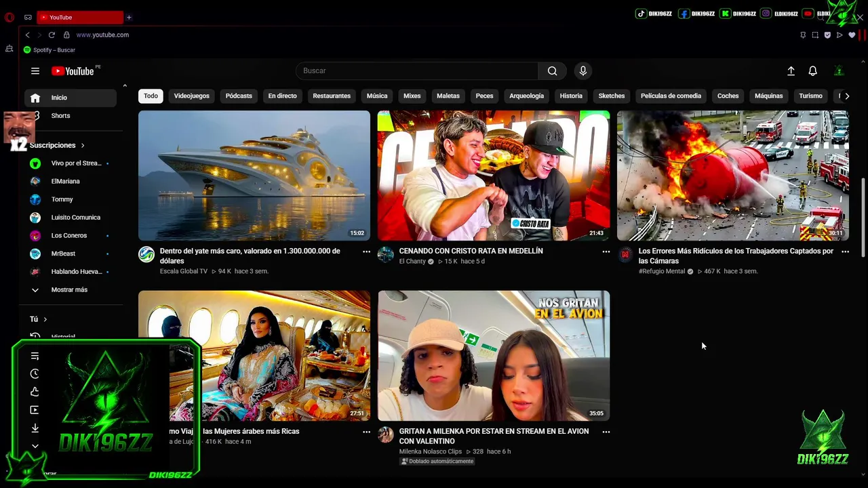
Task: Open Your videos play icon in sidebar
Action: pyautogui.click(x=35, y=410)
